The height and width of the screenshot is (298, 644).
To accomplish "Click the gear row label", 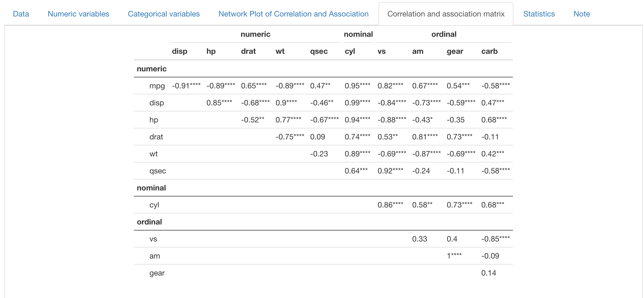I will [157, 273].
